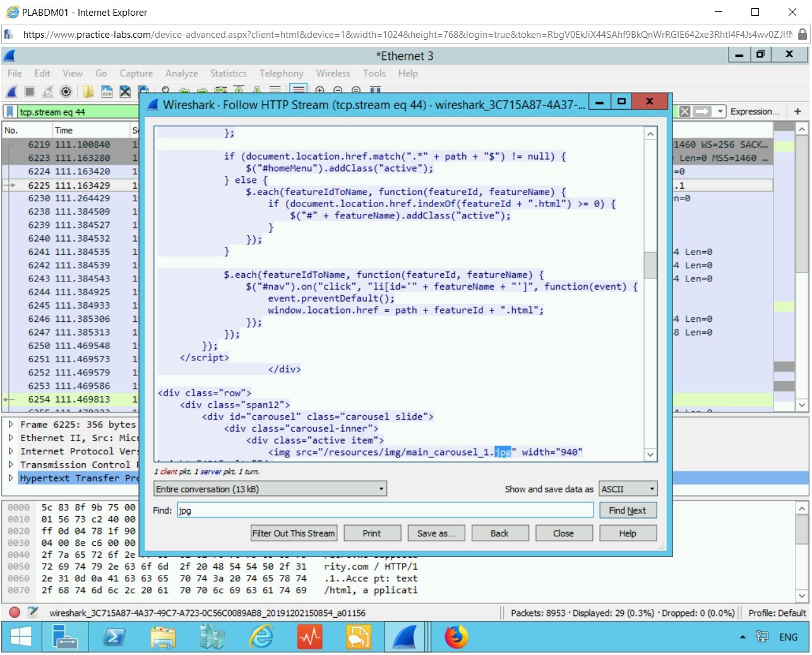
Task: Close the capture file with X icon
Action: pos(125,92)
